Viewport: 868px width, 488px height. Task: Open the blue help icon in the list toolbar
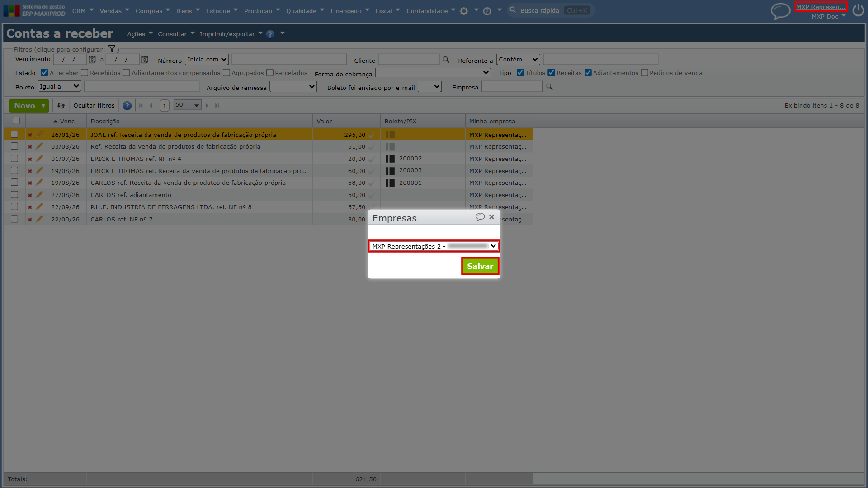coord(127,106)
